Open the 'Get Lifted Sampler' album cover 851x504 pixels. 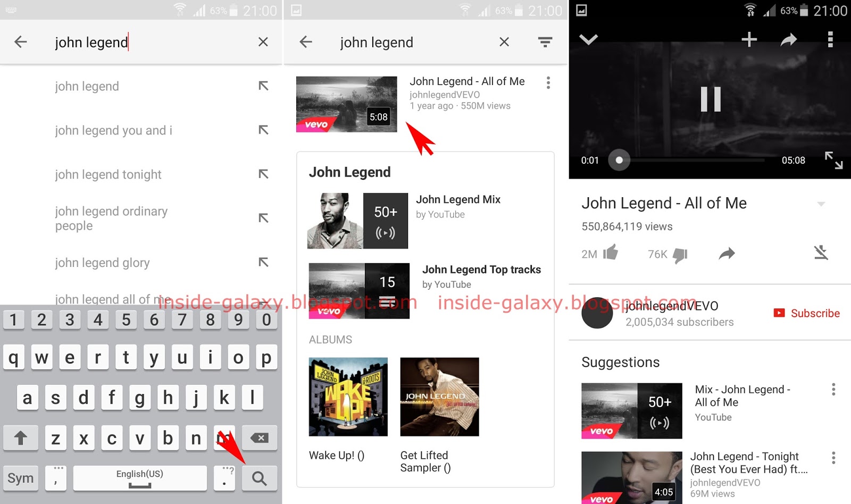point(440,397)
